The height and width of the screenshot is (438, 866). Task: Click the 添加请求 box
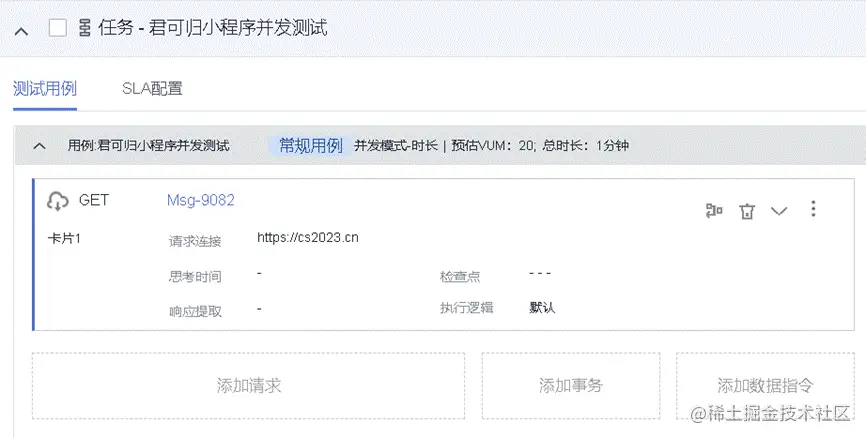[x=249, y=386]
